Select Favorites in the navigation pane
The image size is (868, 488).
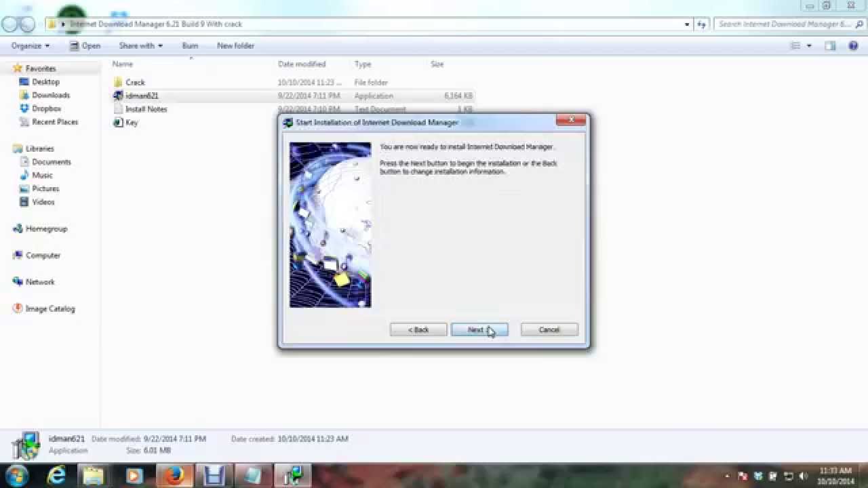point(41,68)
